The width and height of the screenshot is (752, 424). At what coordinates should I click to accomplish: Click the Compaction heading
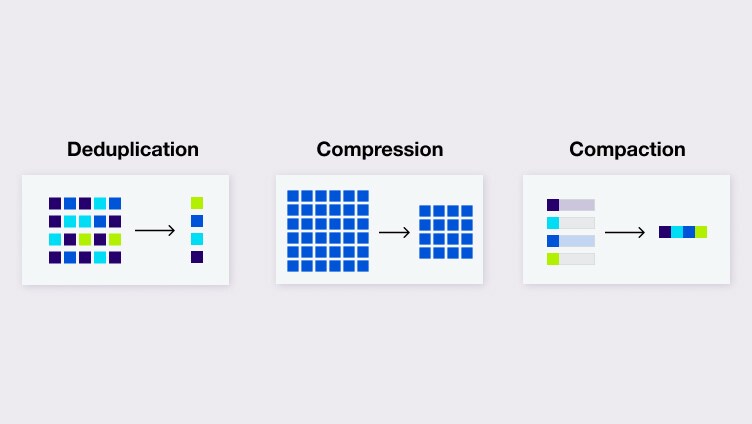pyautogui.click(x=627, y=150)
